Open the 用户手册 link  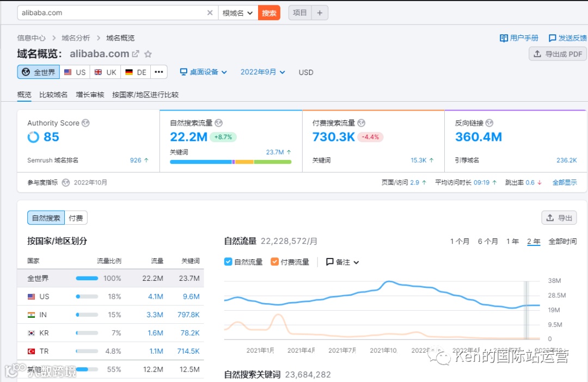(519, 38)
